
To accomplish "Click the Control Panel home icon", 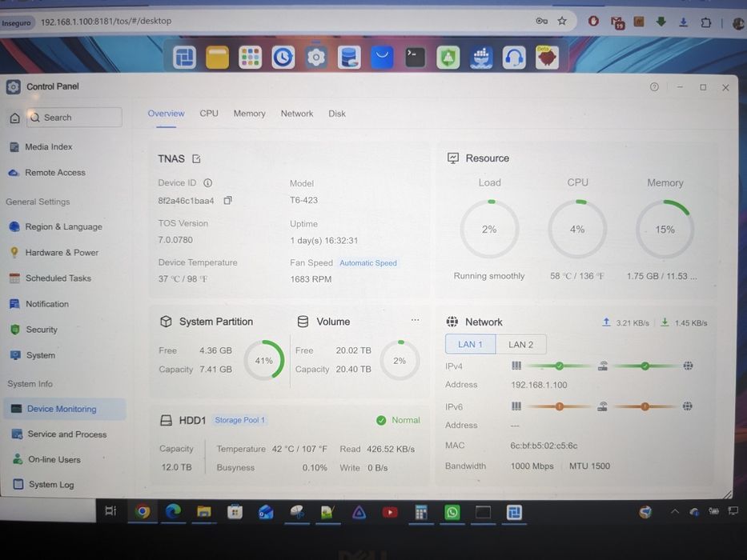I will [14, 118].
